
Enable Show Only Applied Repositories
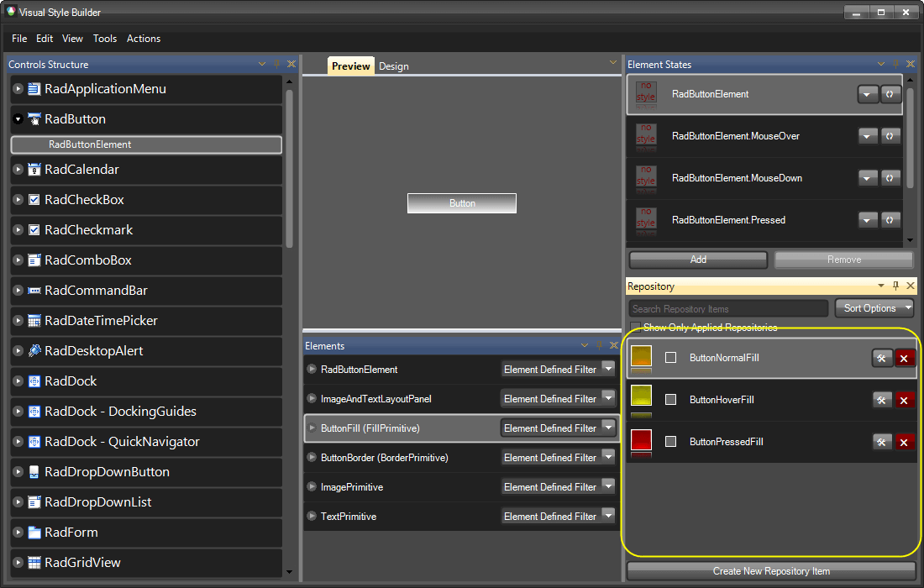pos(635,328)
